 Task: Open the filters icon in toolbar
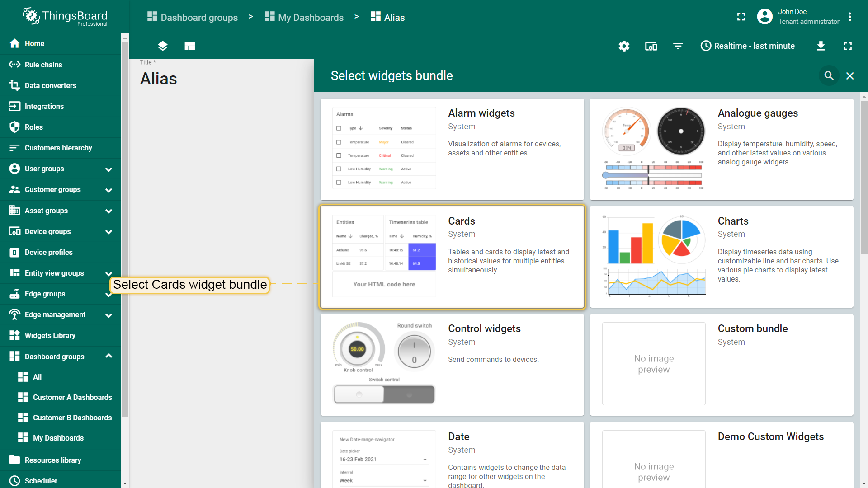click(x=678, y=46)
